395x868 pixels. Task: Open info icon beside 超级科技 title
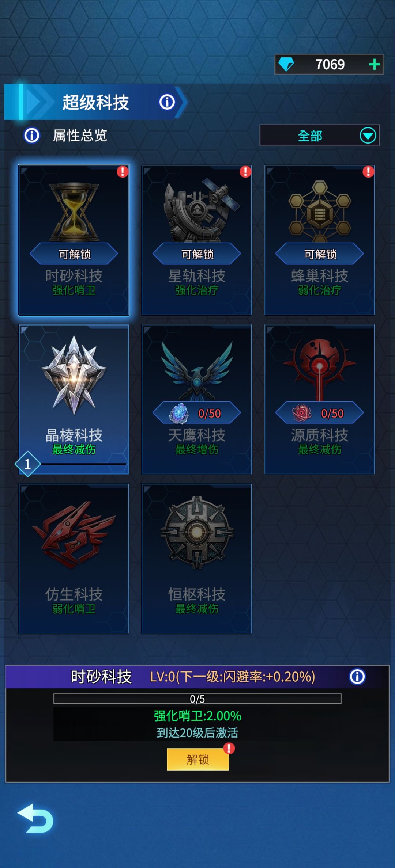pyautogui.click(x=167, y=102)
